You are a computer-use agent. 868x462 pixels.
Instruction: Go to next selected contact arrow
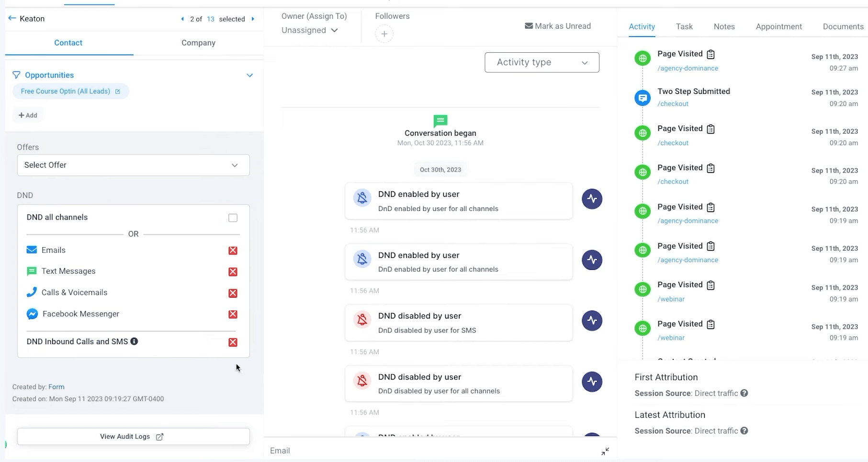[x=253, y=19]
